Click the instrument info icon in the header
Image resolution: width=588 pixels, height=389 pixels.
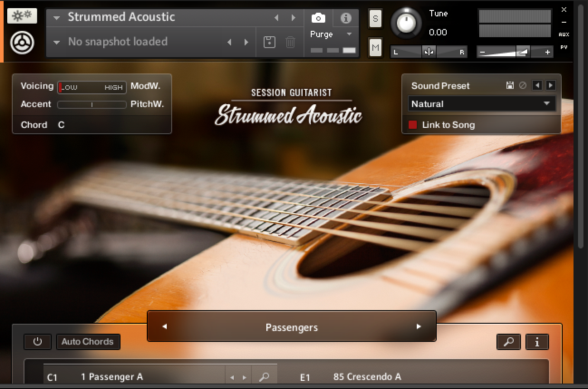point(346,18)
